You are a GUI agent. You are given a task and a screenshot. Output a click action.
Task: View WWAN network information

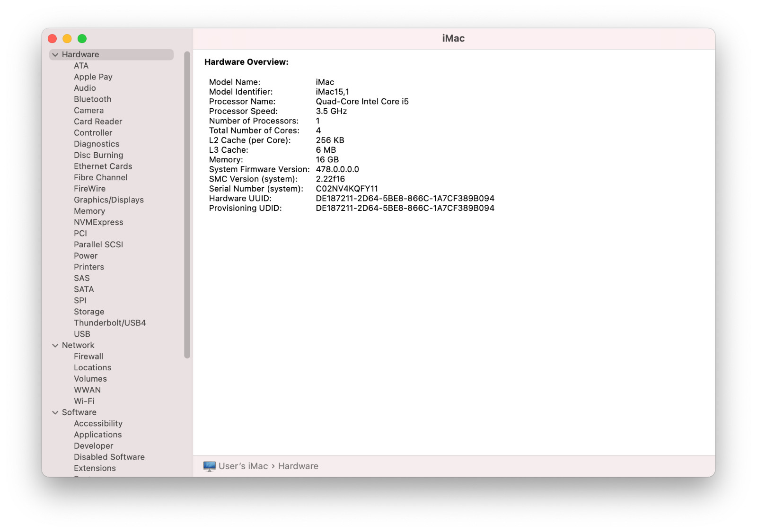point(88,390)
